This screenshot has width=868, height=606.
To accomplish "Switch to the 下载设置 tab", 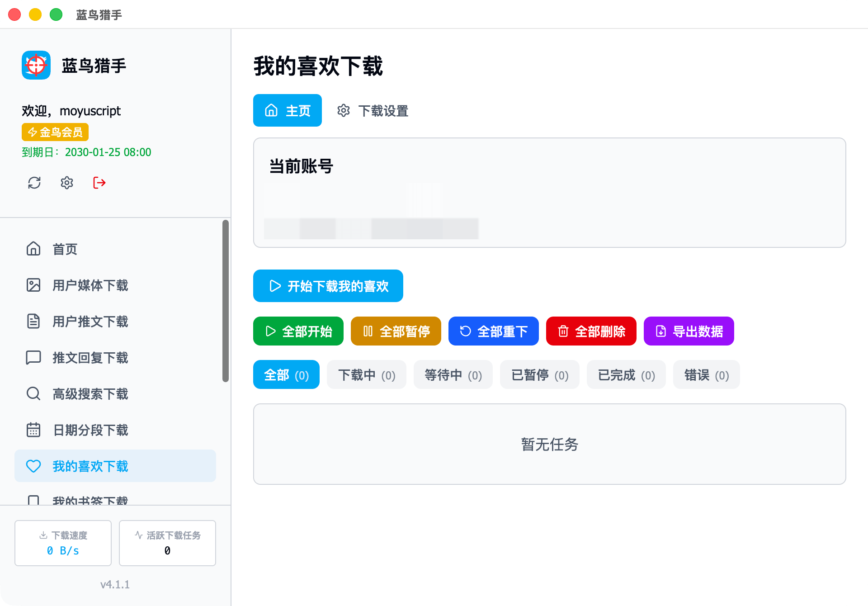I will tap(373, 111).
